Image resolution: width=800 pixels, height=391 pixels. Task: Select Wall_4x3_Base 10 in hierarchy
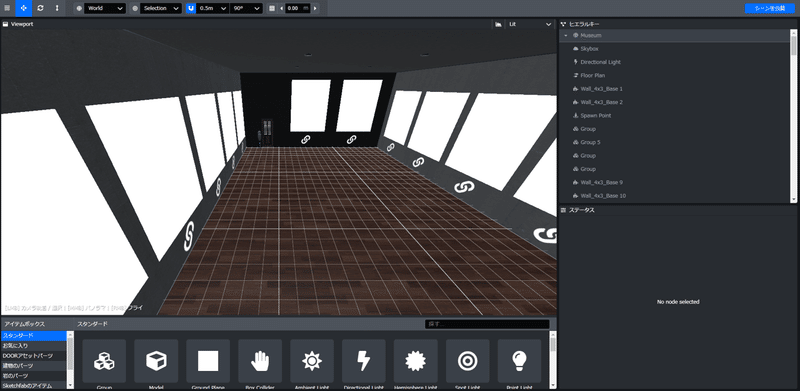674,196
